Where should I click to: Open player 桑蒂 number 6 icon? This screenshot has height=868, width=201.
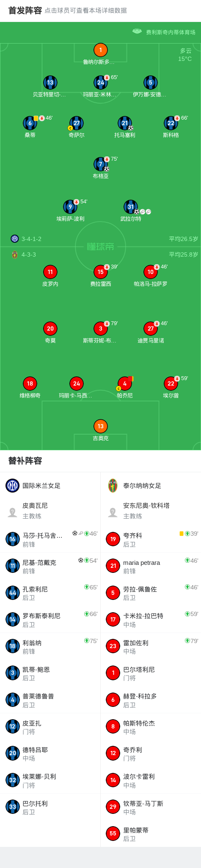tap(30, 123)
